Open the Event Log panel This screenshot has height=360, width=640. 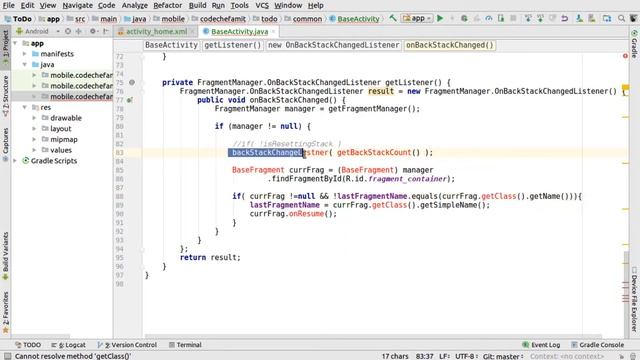541,345
